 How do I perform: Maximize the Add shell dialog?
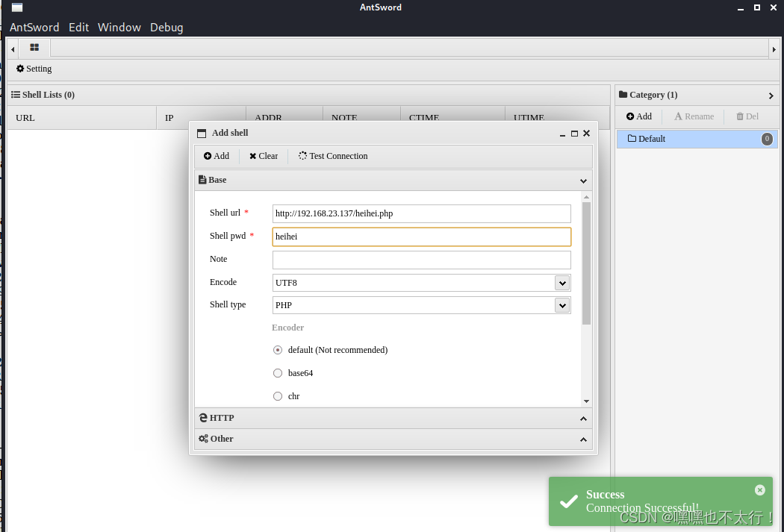pos(574,134)
